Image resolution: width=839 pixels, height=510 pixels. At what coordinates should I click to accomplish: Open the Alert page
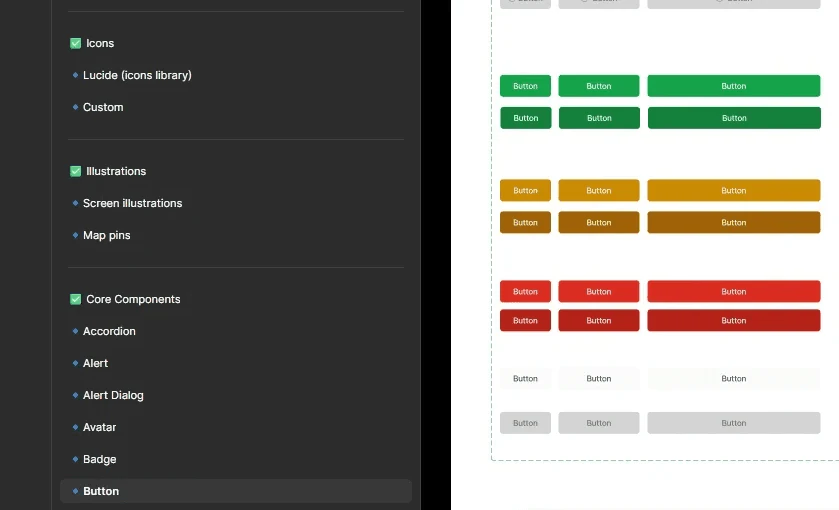click(95, 363)
